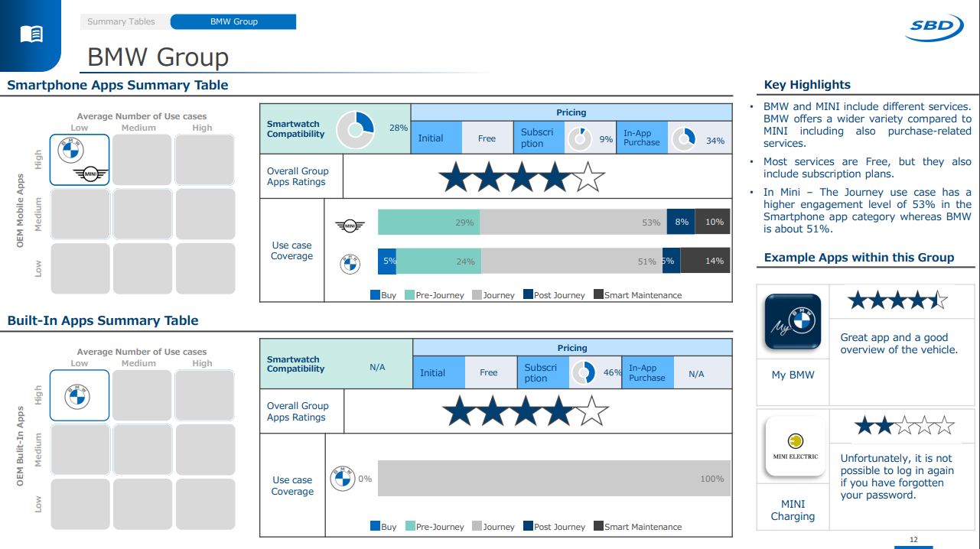Click MINI logo in smartphone apps matrix

point(92,175)
